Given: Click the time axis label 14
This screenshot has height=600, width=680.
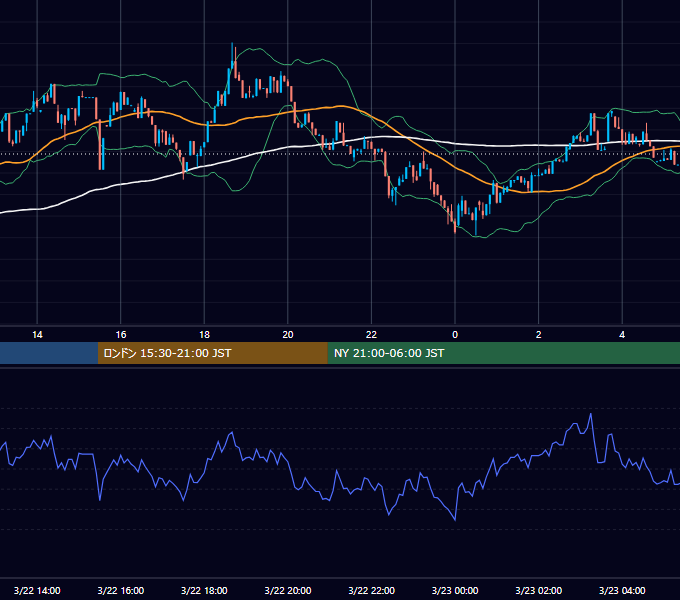Looking at the screenshot, I should pyautogui.click(x=37, y=335).
